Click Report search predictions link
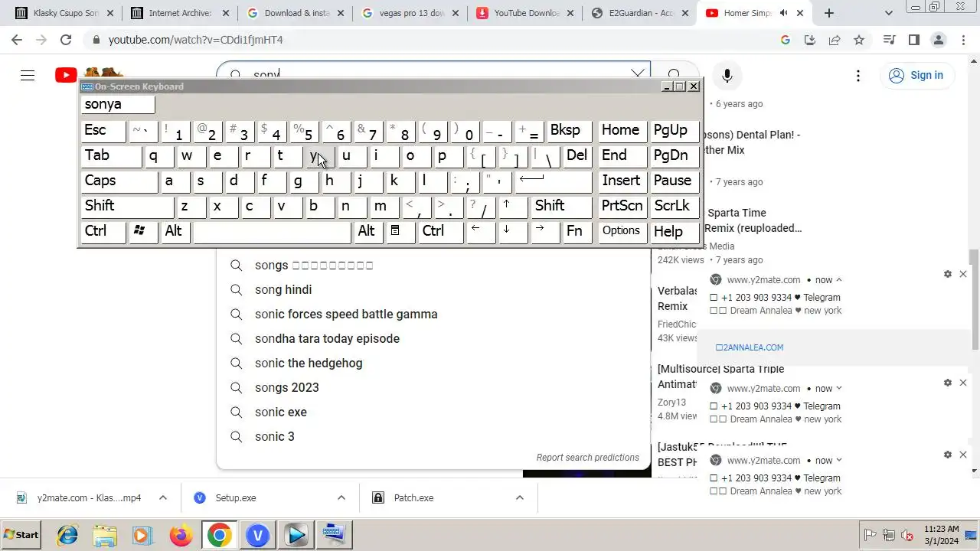 (587, 458)
